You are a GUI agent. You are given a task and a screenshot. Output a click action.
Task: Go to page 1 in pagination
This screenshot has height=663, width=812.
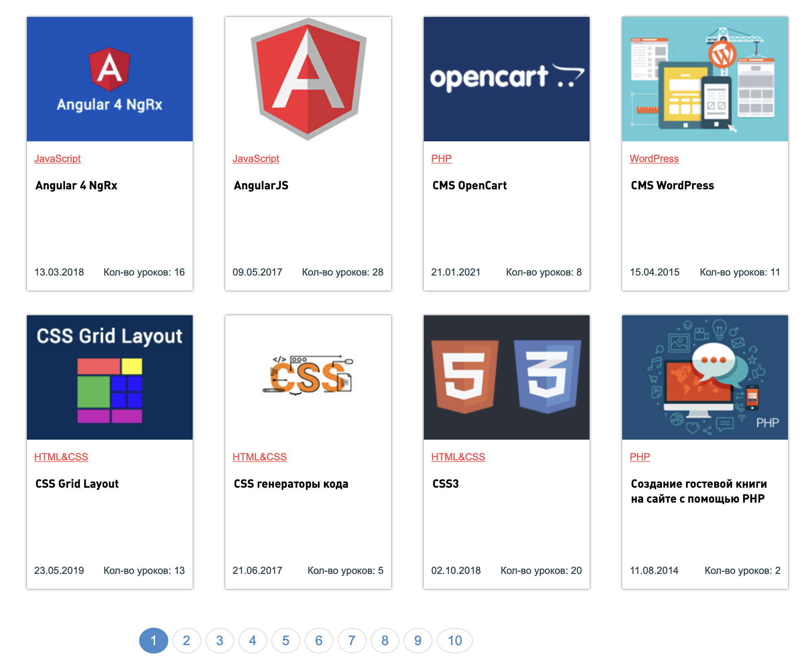tap(154, 641)
